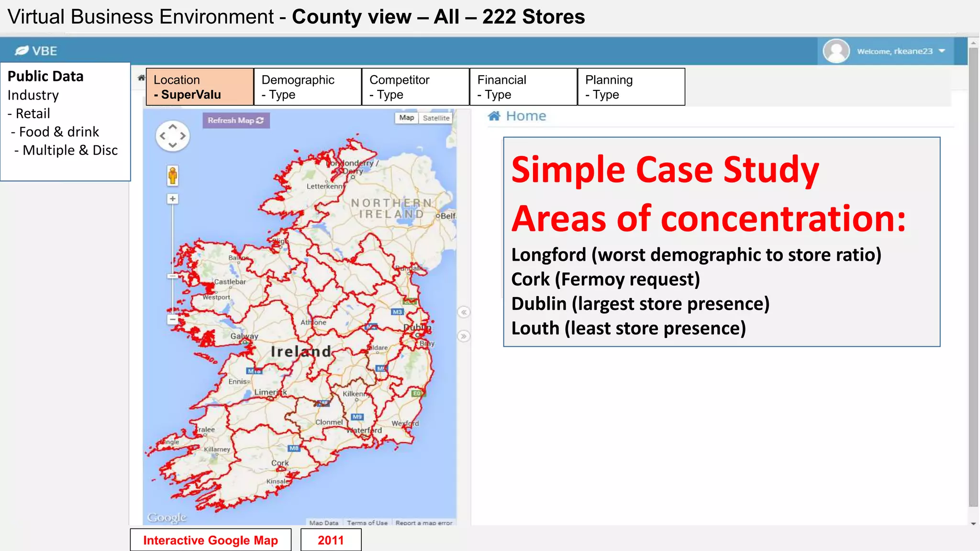Zoom in with the plus button
Screen dimensions: 980x551
click(x=173, y=198)
